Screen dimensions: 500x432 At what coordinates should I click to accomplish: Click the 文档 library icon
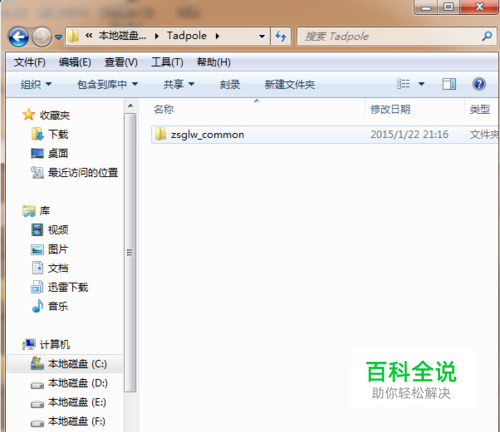pyautogui.click(x=37, y=268)
